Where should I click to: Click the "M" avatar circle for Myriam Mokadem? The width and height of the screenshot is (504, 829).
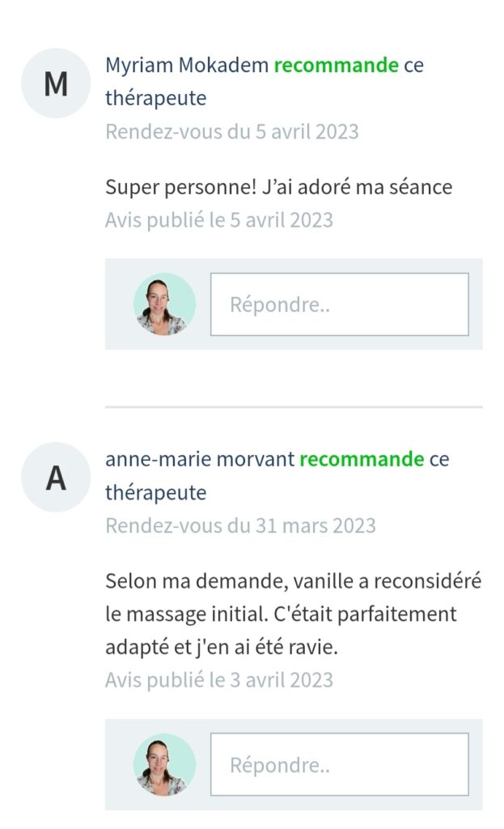coord(55,83)
